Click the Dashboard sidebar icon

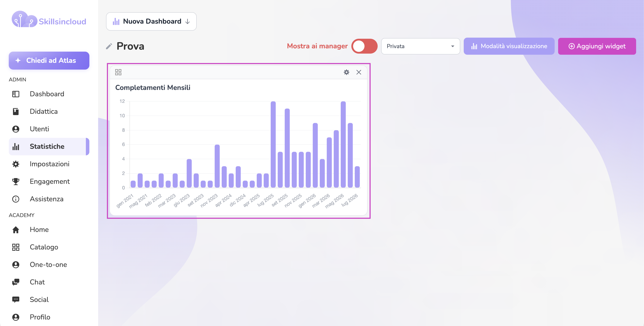point(16,94)
